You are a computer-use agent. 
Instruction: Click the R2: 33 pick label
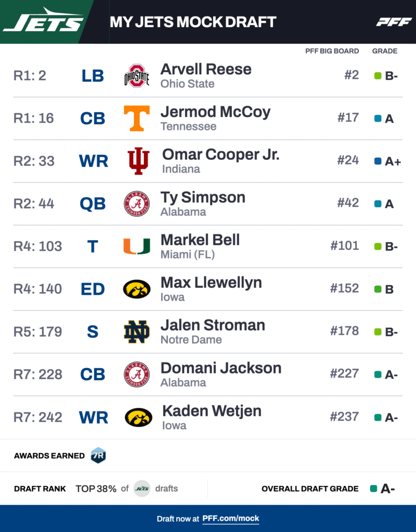34,161
